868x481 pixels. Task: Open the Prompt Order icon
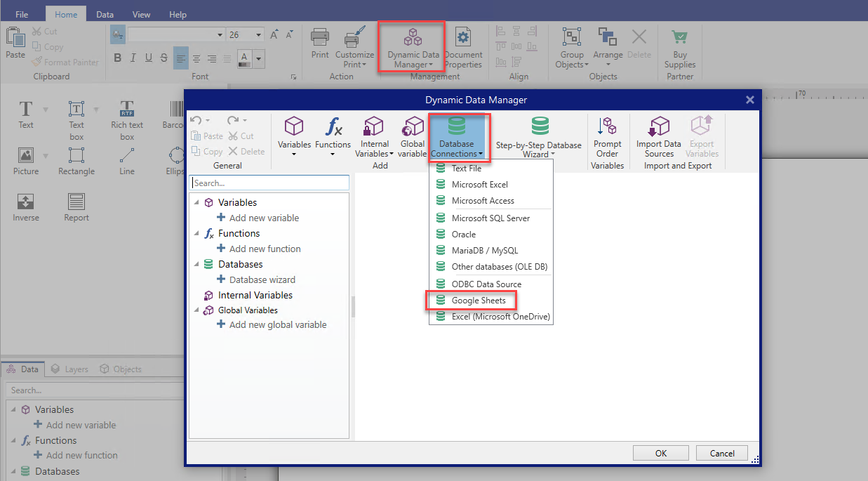coord(607,127)
